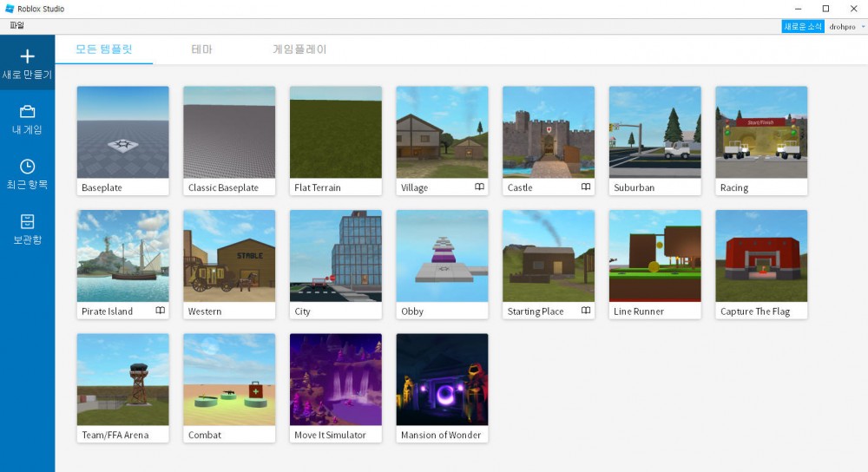Click the tutorial book icon on Village
This screenshot has height=472, width=868.
point(479,187)
